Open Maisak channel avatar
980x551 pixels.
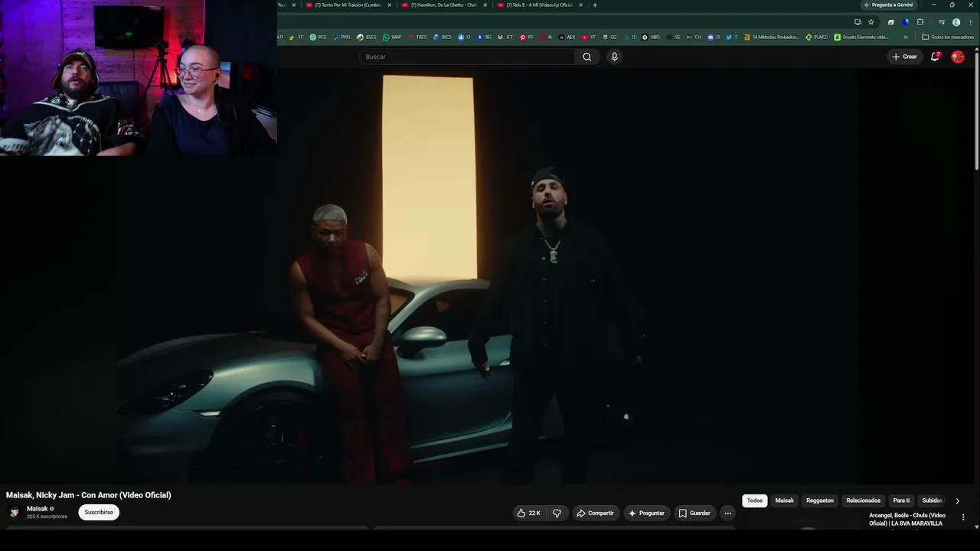pyautogui.click(x=14, y=512)
